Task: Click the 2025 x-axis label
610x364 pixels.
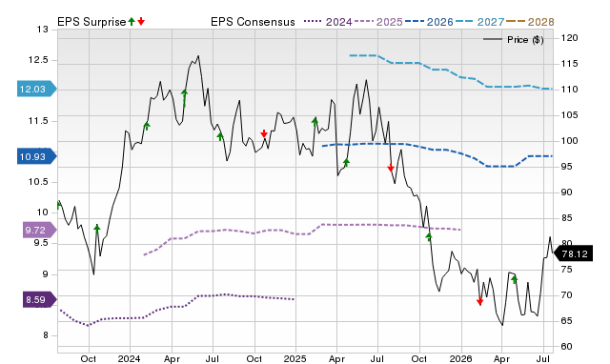Action: [295, 358]
